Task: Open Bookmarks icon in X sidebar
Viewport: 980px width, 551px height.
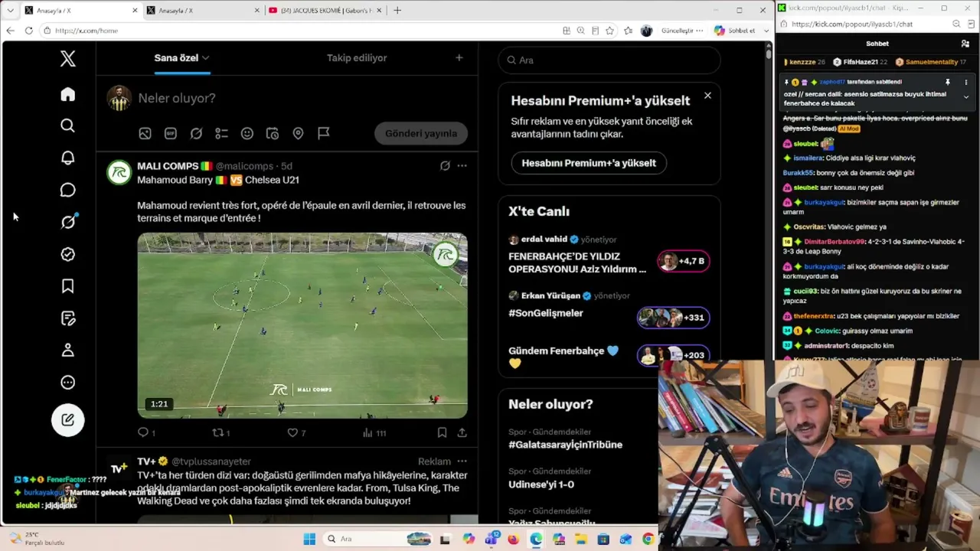Action: click(68, 286)
